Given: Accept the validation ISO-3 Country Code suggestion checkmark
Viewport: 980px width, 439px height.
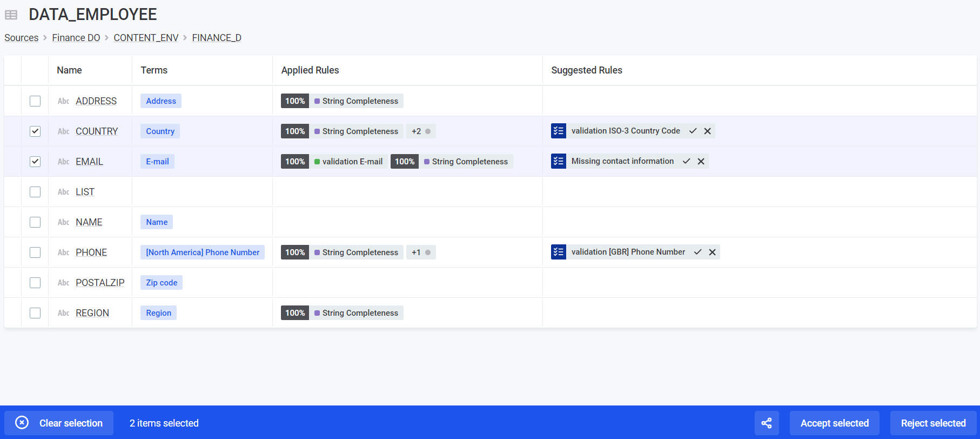Looking at the screenshot, I should coord(693,131).
